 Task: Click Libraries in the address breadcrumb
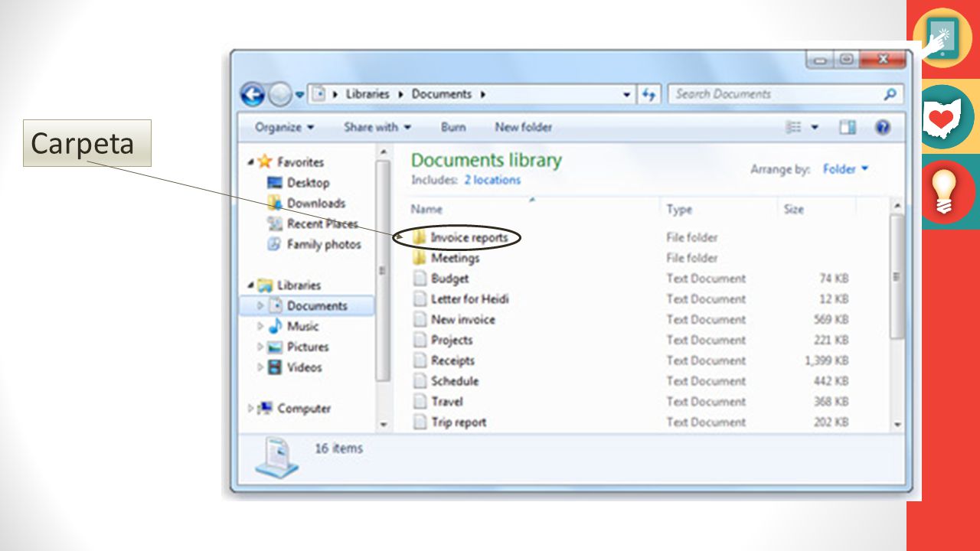coord(367,94)
